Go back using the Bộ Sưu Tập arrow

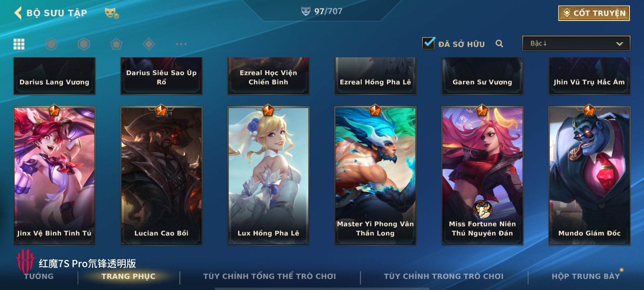(x=18, y=13)
